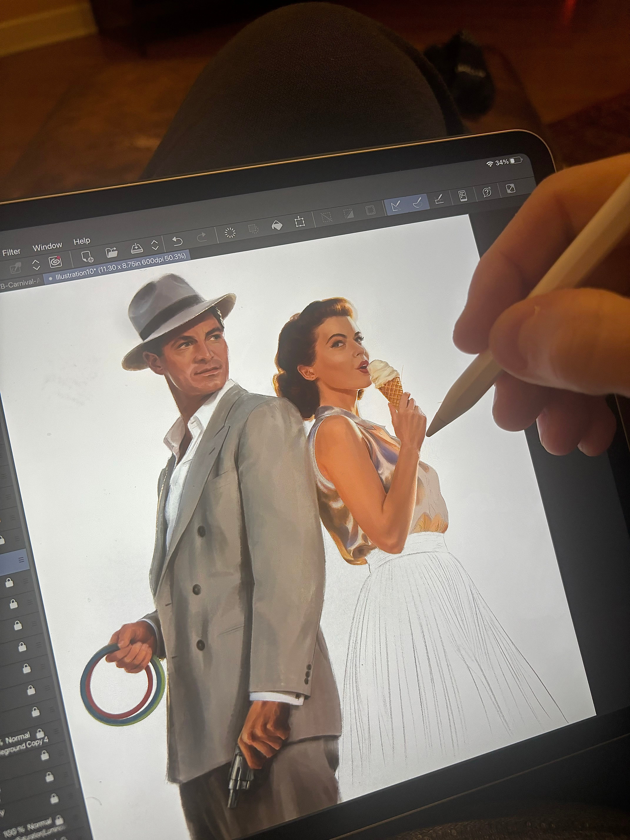Expand the stepper arrows beside Save icon
This screenshot has height=840, width=630.
(x=155, y=245)
